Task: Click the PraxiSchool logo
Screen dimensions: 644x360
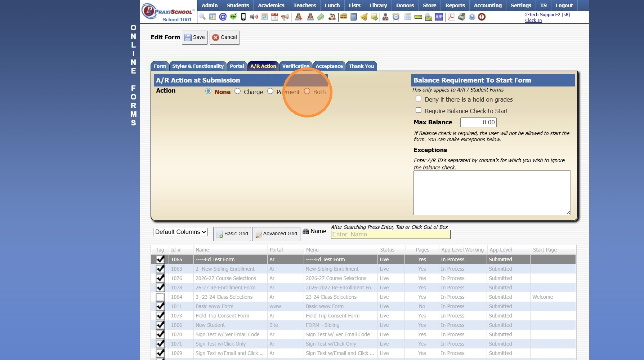Action: (168, 12)
